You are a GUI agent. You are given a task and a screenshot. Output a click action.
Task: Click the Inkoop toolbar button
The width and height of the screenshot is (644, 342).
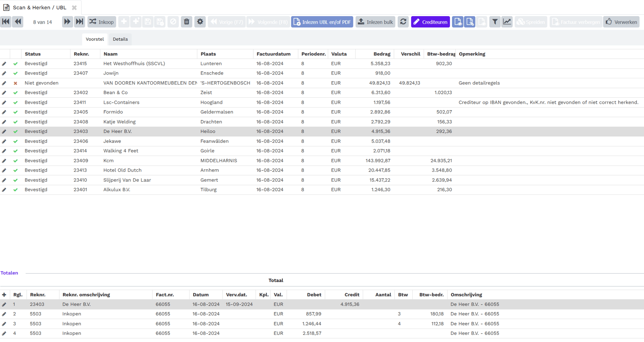pos(102,22)
